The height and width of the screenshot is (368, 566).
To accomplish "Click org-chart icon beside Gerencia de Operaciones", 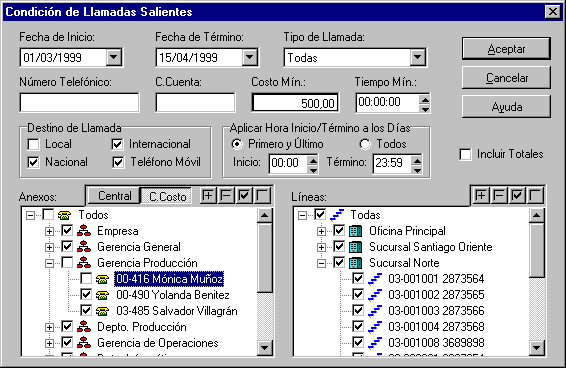I will pos(83,343).
